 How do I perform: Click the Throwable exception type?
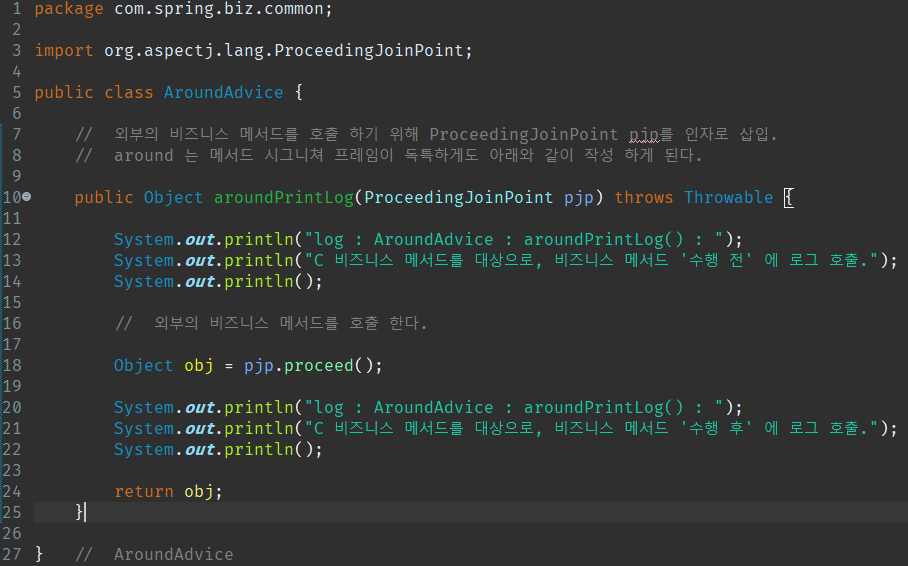(728, 198)
